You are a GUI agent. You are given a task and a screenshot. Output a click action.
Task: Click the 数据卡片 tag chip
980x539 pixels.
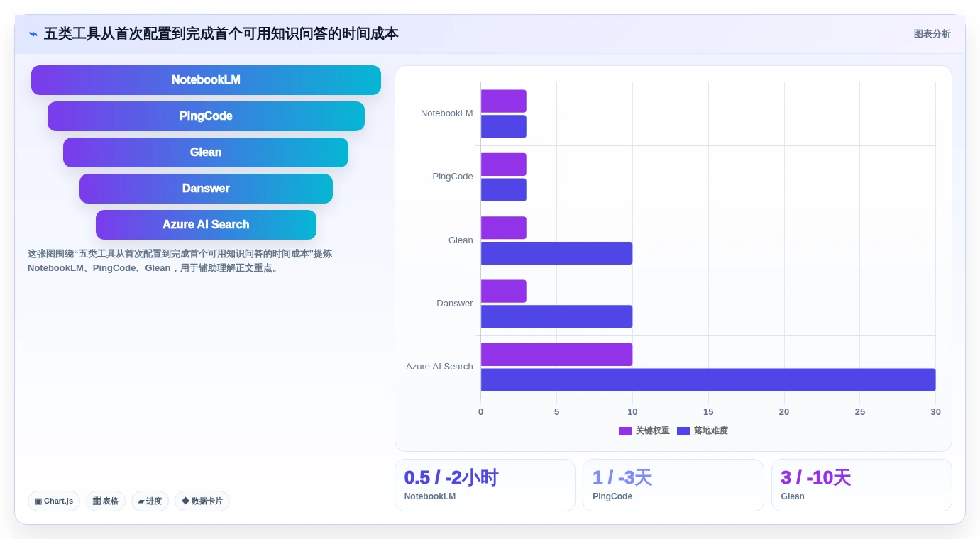[x=202, y=501]
